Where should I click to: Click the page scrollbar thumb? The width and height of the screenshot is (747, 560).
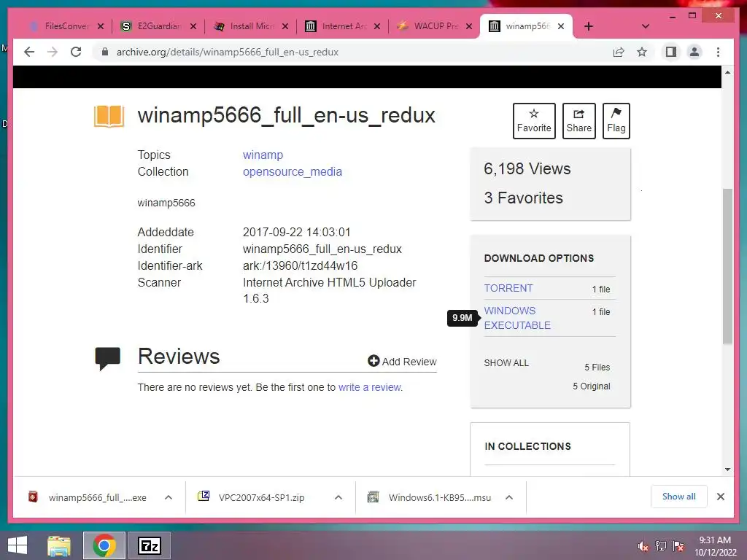[727, 266]
